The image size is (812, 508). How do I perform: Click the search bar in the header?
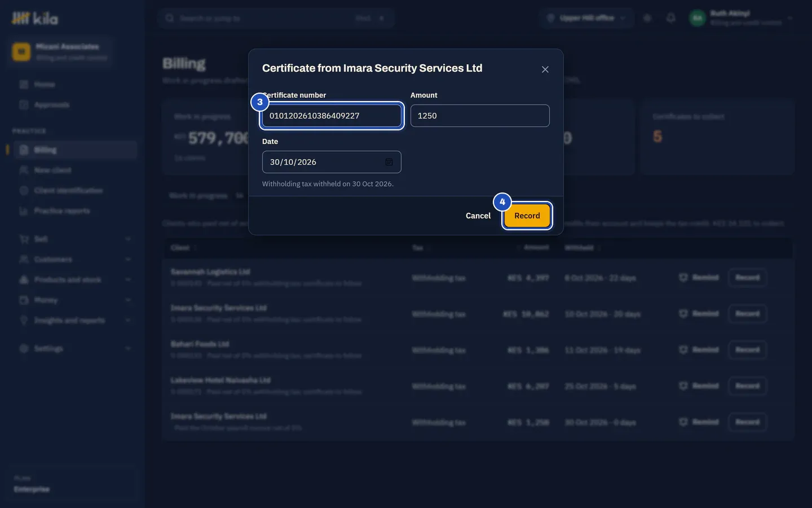(276, 18)
